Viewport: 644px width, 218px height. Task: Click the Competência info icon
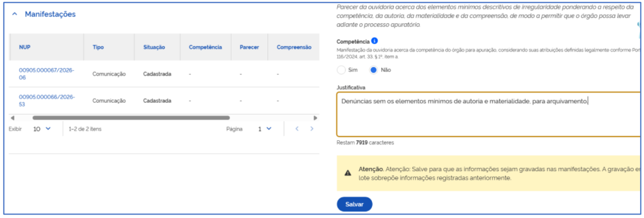point(375,41)
